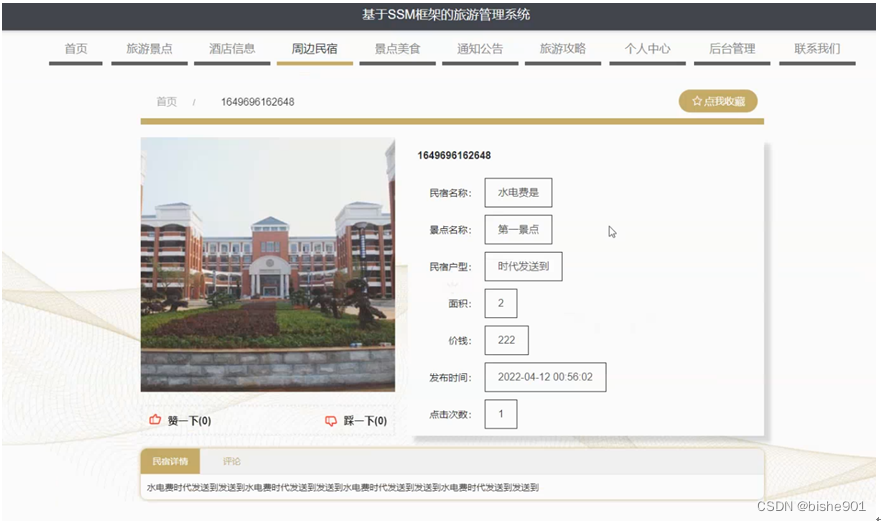Image resolution: width=881 pixels, height=521 pixels.
Task: Click the 民宿名称 field showing 水电费是
Action: (x=518, y=193)
